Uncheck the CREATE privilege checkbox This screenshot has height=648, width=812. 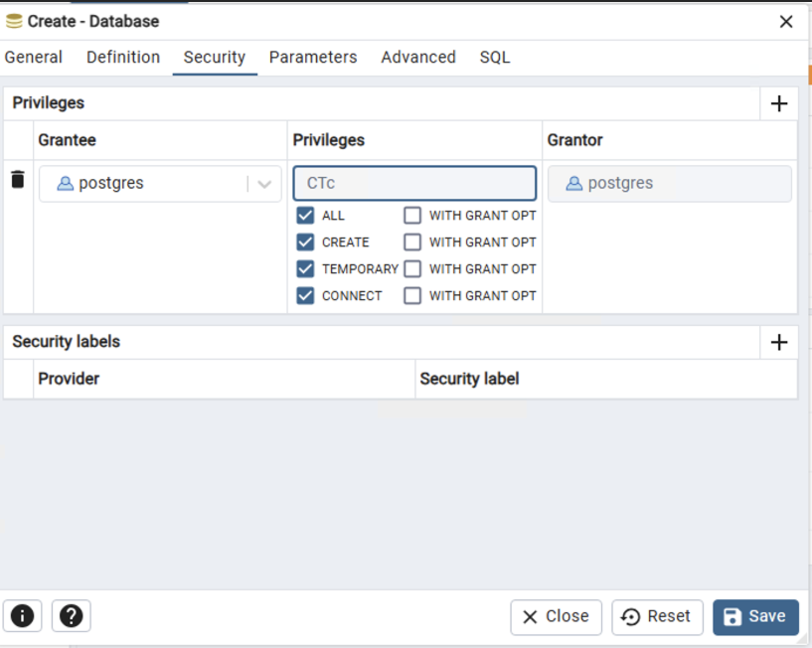point(305,242)
